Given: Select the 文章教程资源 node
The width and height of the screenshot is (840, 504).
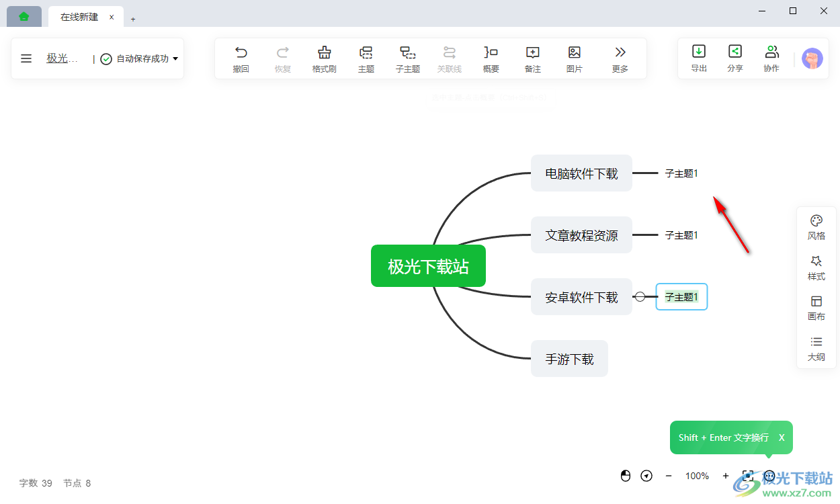Looking at the screenshot, I should coord(581,235).
